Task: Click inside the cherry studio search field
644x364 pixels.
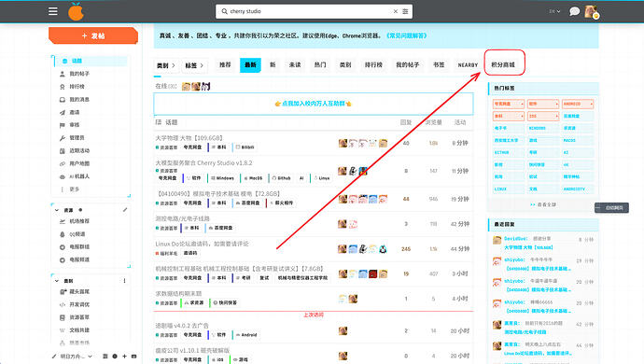Action: tap(308, 11)
